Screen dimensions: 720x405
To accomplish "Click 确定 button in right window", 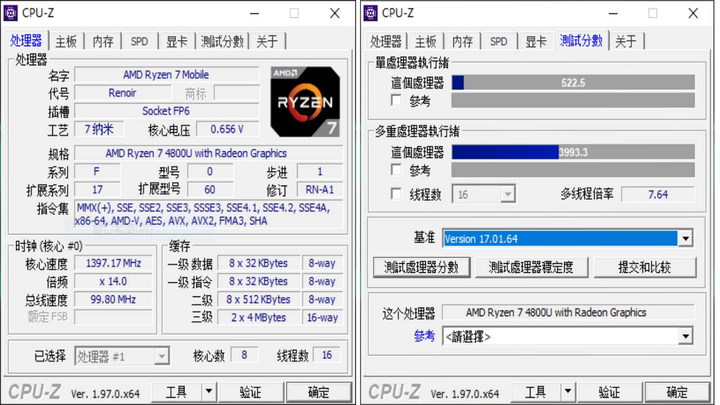I will (677, 392).
